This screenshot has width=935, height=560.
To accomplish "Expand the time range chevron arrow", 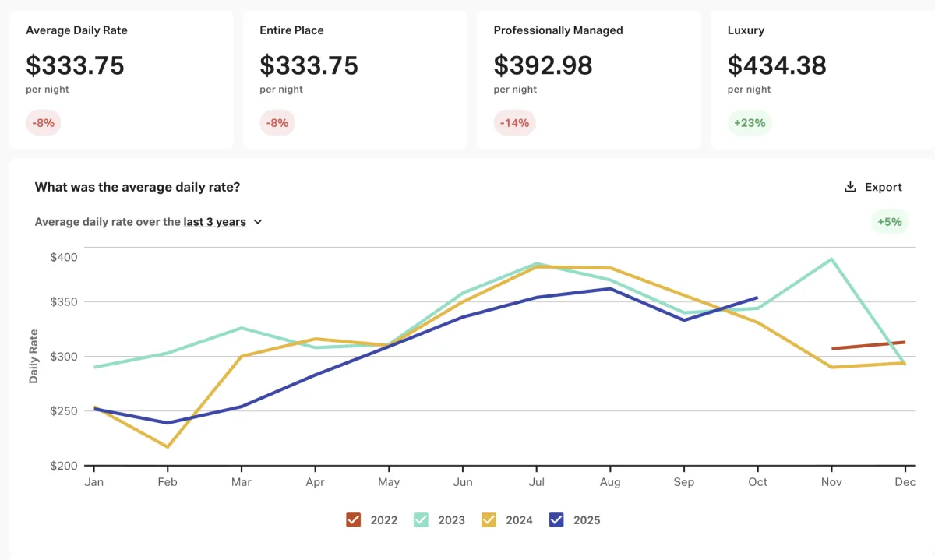I will [x=258, y=222].
